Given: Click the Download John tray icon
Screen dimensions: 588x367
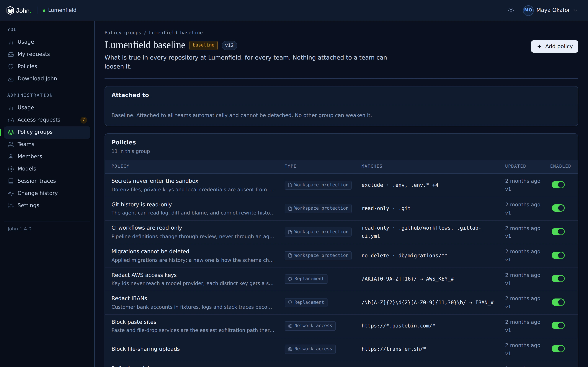Looking at the screenshot, I should pyautogui.click(x=11, y=79).
